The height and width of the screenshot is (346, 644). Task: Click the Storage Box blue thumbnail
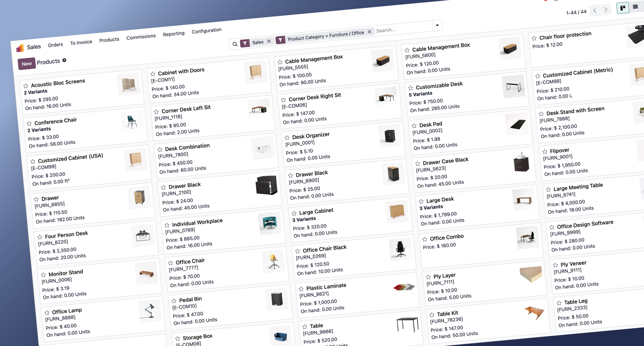point(280,336)
